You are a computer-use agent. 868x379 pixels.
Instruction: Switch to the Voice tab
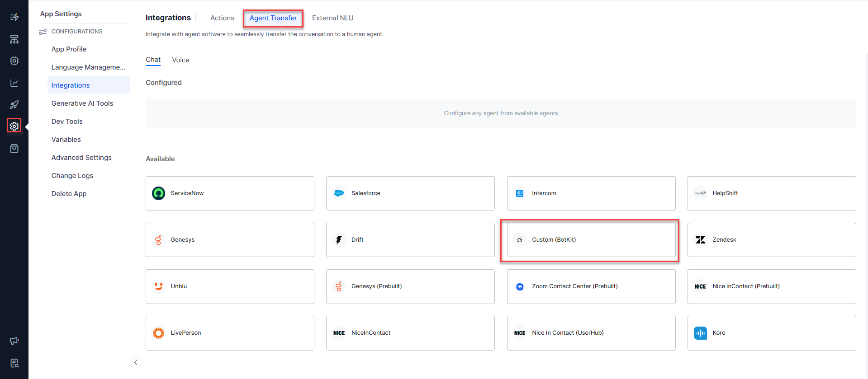coord(180,60)
